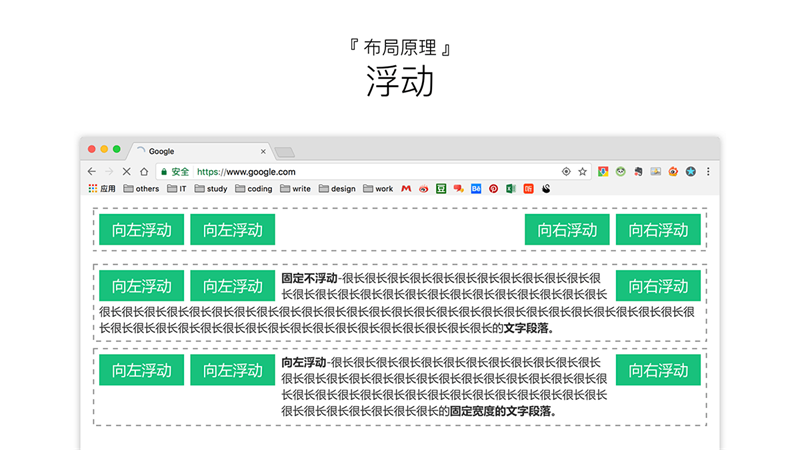This screenshot has height=450, width=800.
Task: Expand the design bookmarks folder
Action: 337,189
